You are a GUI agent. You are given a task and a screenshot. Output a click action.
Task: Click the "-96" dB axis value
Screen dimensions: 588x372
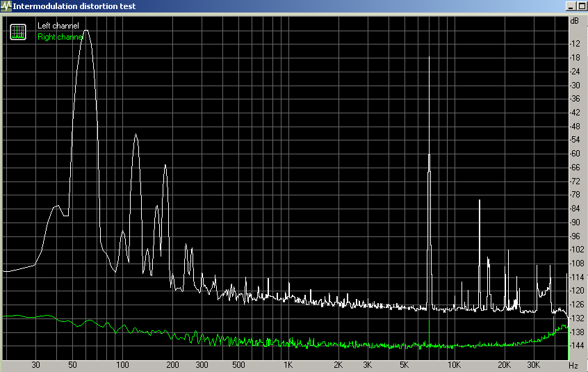(575, 236)
